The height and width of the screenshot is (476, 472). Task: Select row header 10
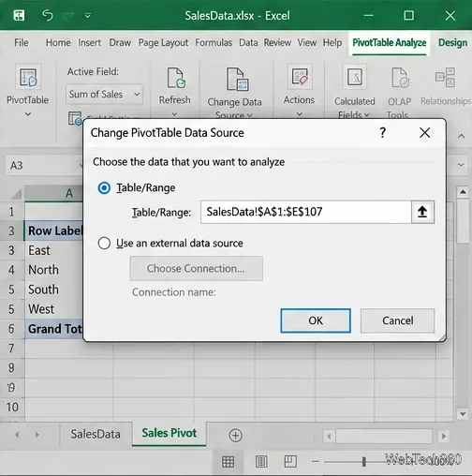[12, 407]
